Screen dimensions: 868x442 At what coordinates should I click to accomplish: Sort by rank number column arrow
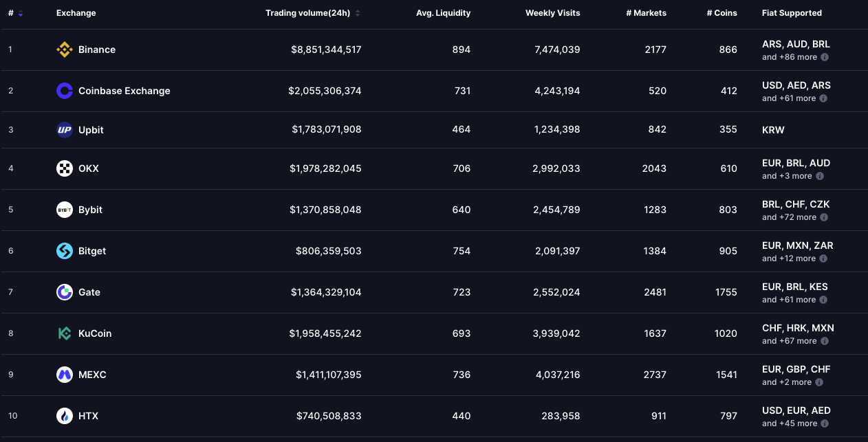[x=21, y=13]
